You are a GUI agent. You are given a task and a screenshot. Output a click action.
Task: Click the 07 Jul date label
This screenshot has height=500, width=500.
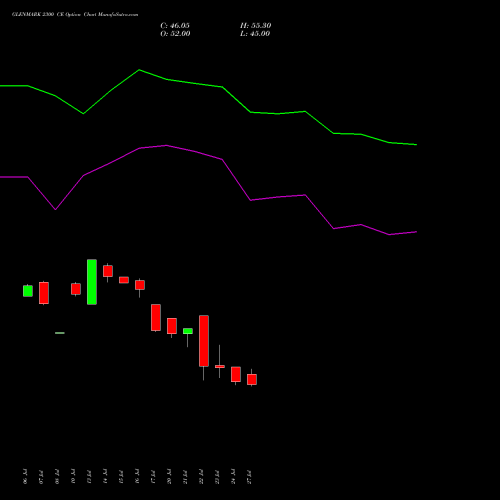41,477
